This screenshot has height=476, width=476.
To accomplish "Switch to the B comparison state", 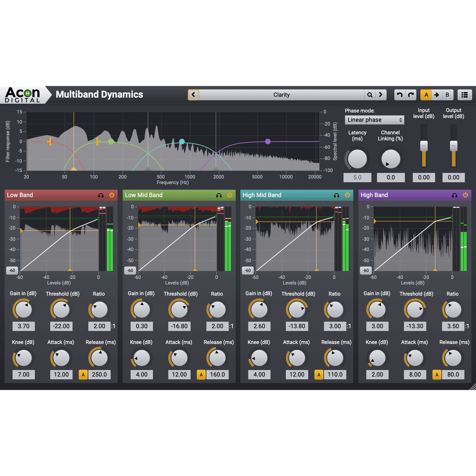I will (x=448, y=95).
